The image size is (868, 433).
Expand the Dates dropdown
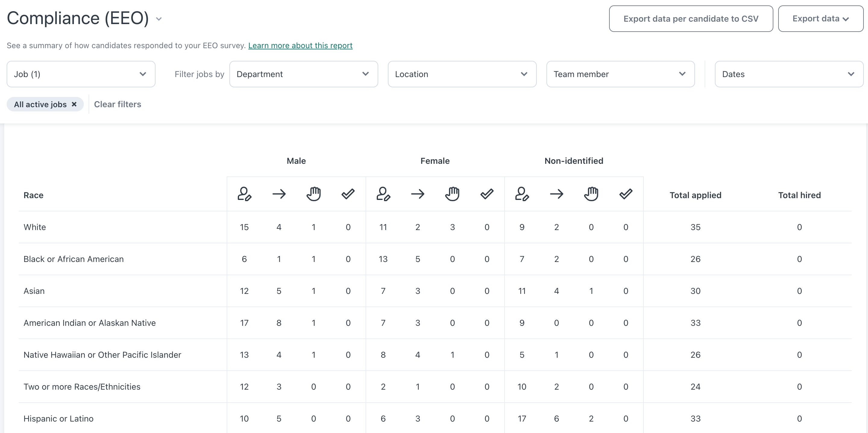click(x=789, y=74)
